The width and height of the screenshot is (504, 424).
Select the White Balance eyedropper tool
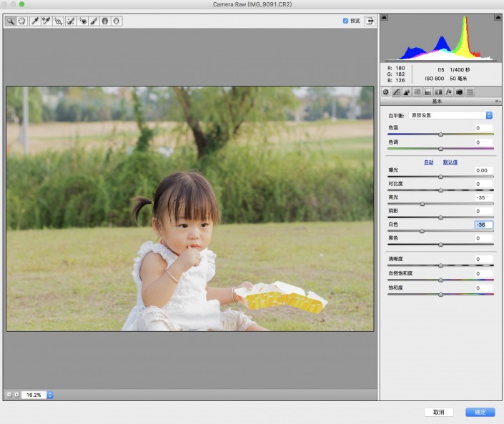(34, 21)
